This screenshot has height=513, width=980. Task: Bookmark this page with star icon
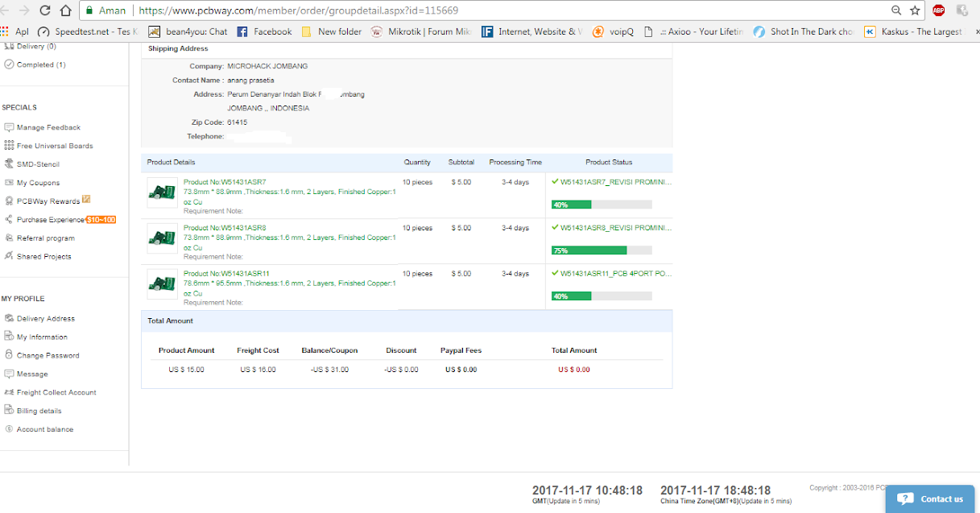point(915,10)
